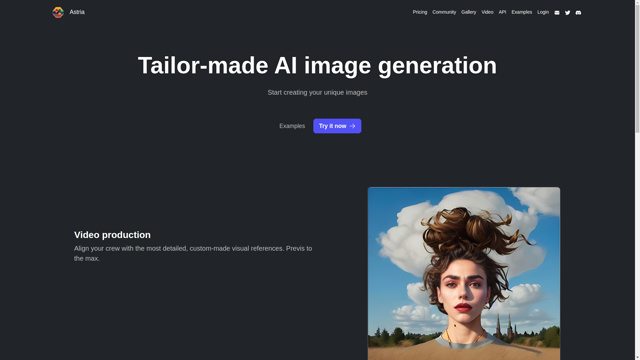
Task: Open the Twitter icon link
Action: [x=567, y=13]
